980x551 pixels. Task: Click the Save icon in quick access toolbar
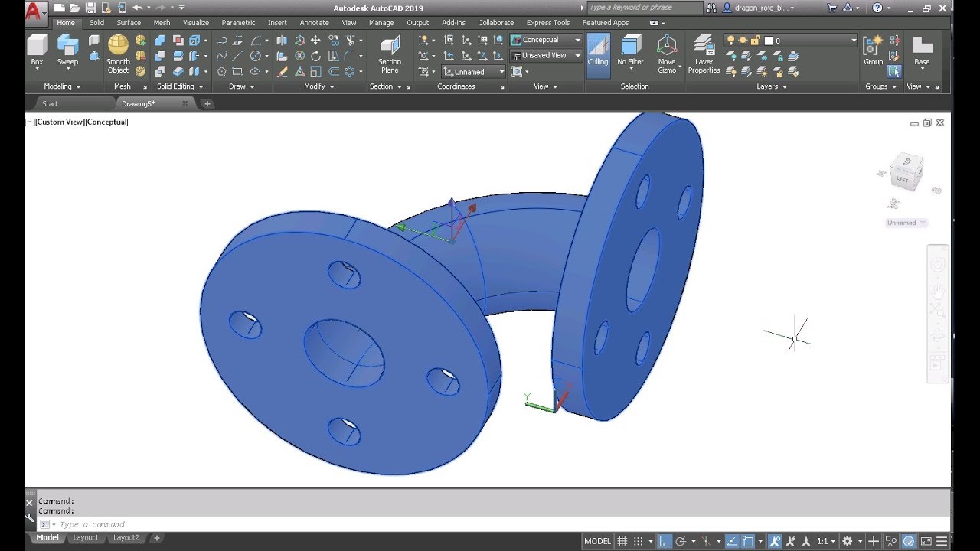(x=91, y=8)
